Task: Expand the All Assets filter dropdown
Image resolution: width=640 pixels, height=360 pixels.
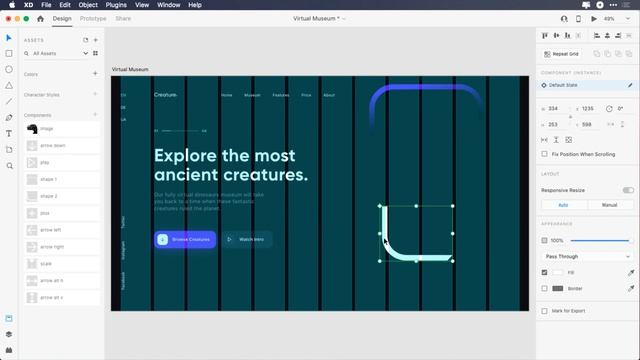Action: (x=85, y=53)
